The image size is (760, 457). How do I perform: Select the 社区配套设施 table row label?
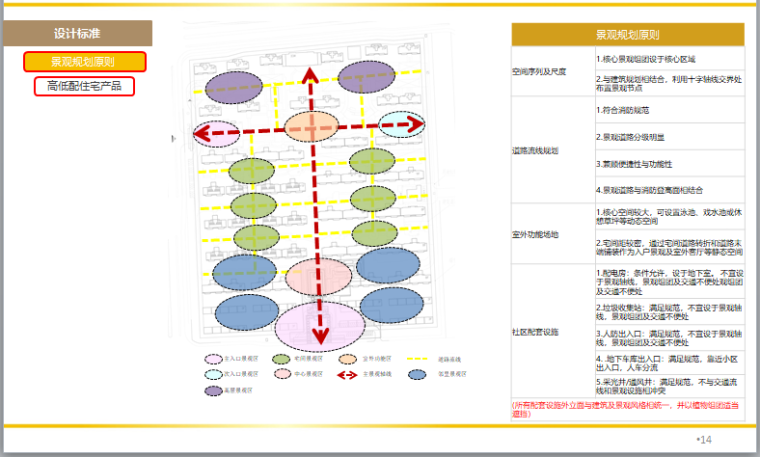(539, 330)
